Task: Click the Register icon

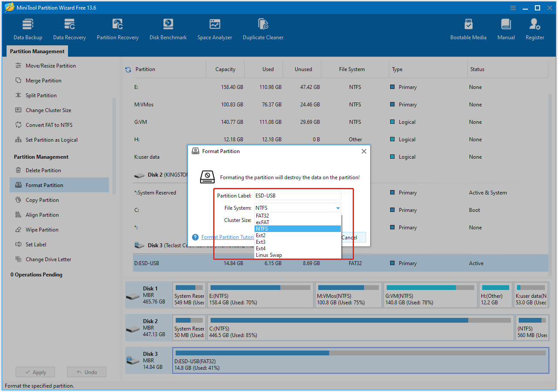Action: (x=534, y=28)
